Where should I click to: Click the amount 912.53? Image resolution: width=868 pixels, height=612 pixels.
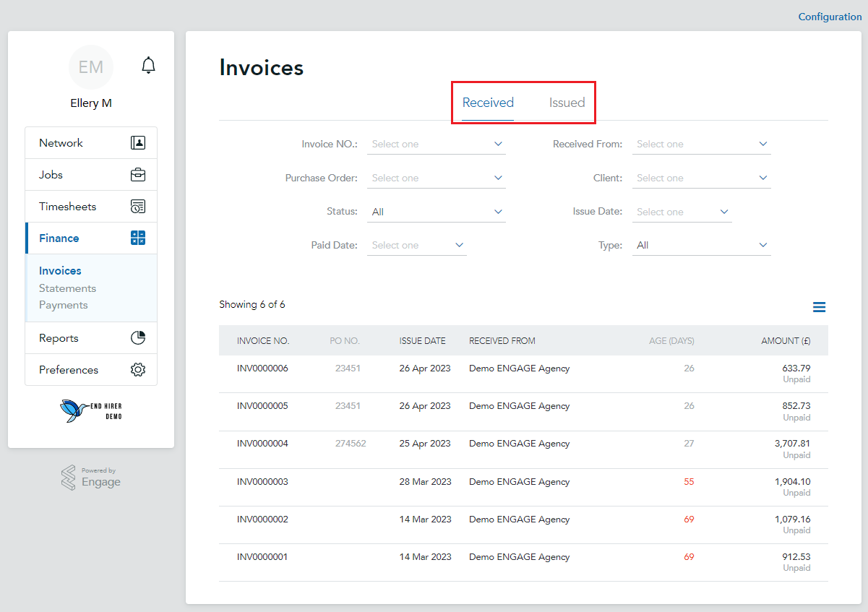pos(796,557)
